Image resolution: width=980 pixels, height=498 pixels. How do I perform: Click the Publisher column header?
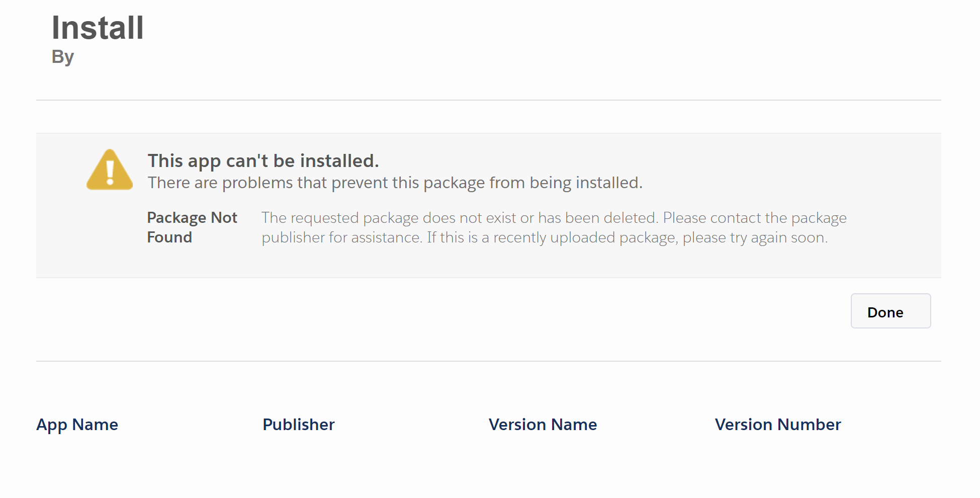tap(298, 425)
